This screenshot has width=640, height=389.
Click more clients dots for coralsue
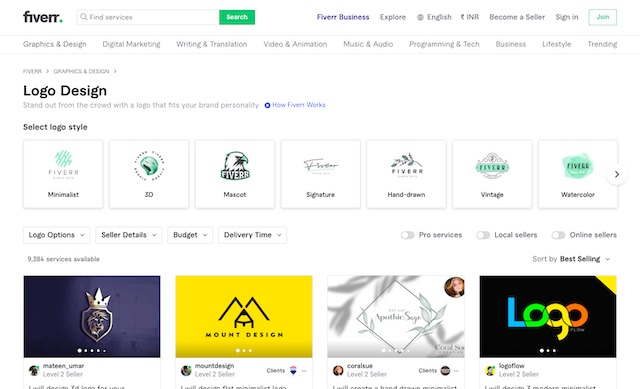[x=456, y=371]
